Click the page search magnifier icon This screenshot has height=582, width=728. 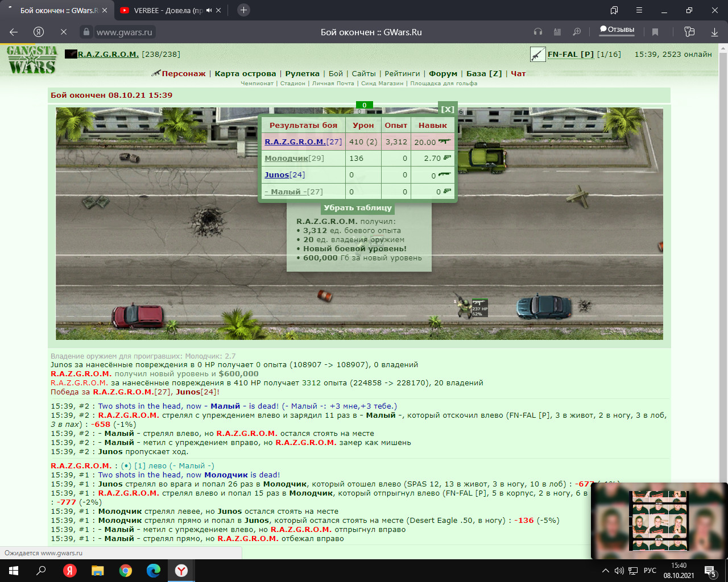click(x=577, y=32)
